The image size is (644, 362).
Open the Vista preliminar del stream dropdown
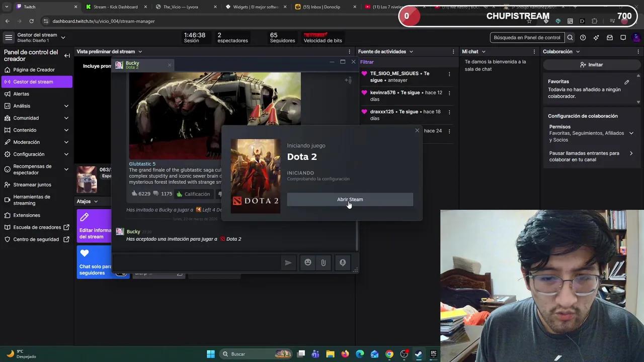pos(140,52)
